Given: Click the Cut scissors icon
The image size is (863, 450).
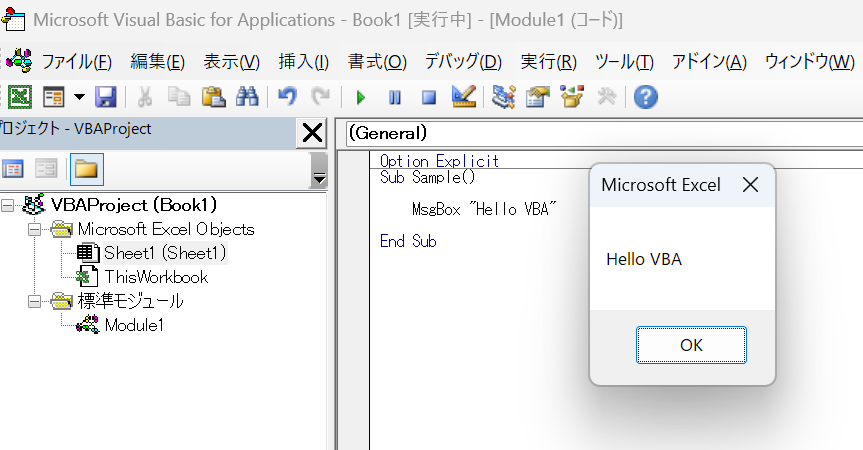Looking at the screenshot, I should [145, 97].
